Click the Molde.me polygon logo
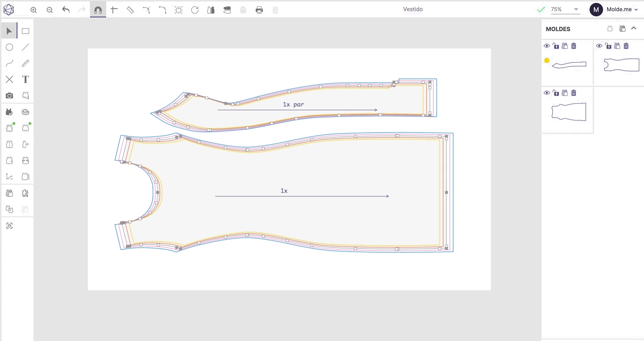 coord(9,9)
